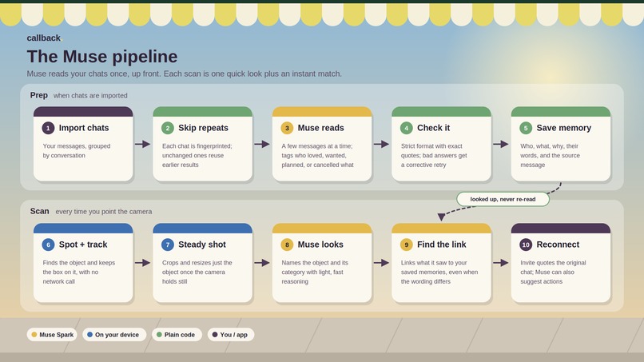Select the You / app legend pill
This screenshot has width=644, height=362.
click(x=231, y=335)
